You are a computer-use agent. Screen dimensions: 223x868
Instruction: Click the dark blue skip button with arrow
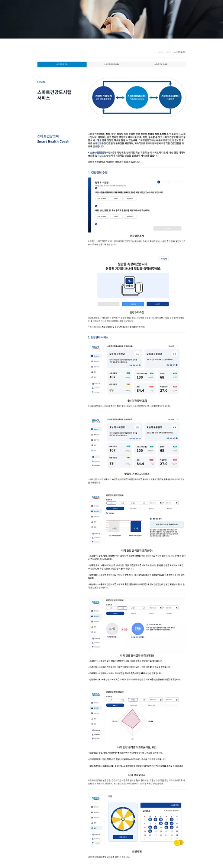click(x=157, y=304)
